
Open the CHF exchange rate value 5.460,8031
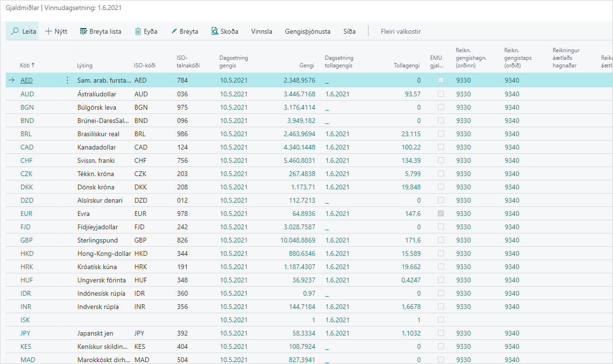(299, 160)
